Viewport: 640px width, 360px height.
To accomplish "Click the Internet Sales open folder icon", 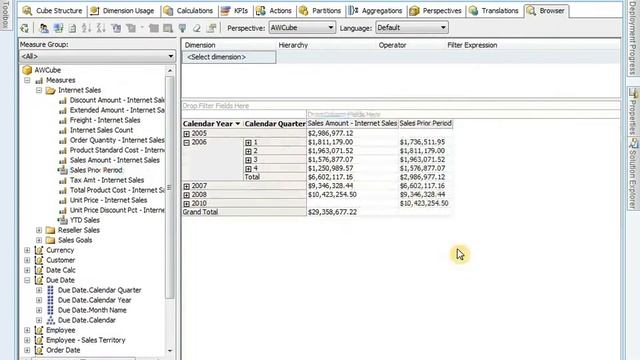I will click(51, 90).
